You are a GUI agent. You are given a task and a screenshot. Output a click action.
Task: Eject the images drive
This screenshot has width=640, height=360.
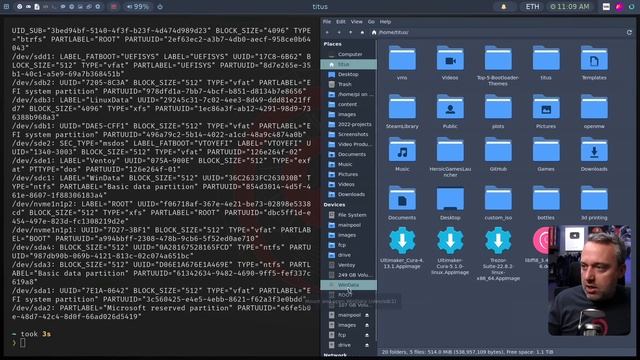367,325
